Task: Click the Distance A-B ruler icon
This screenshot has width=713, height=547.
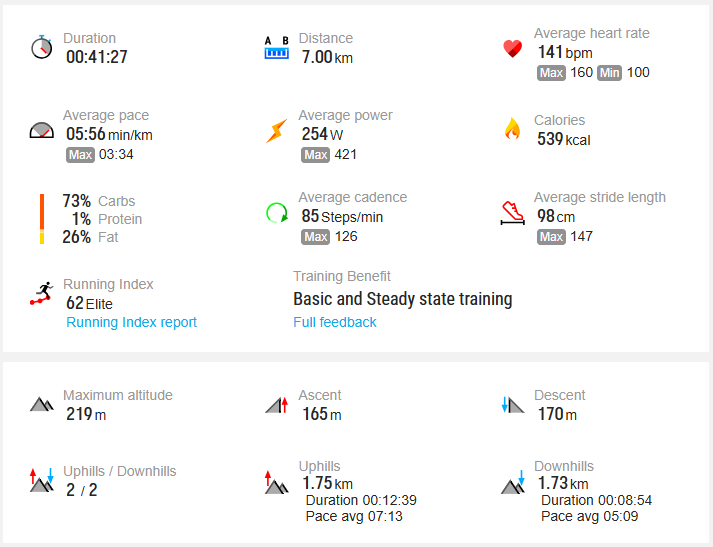Action: tap(276, 48)
